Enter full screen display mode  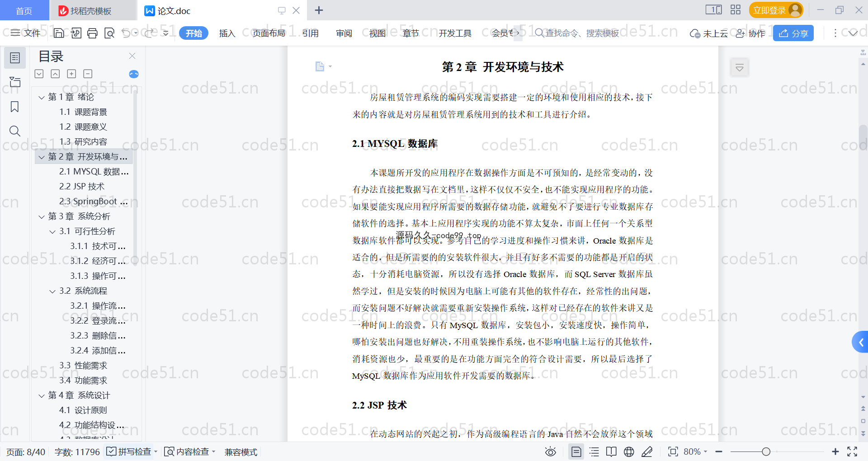[852, 452]
